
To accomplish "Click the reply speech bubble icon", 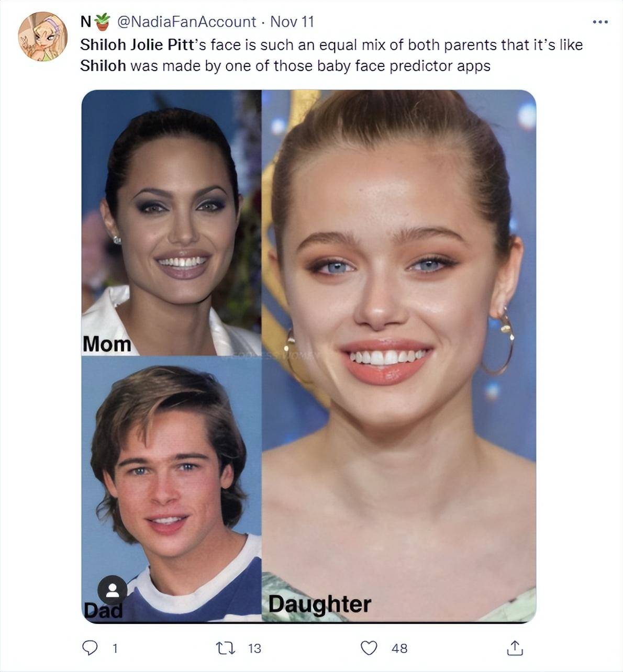I will coord(90,648).
